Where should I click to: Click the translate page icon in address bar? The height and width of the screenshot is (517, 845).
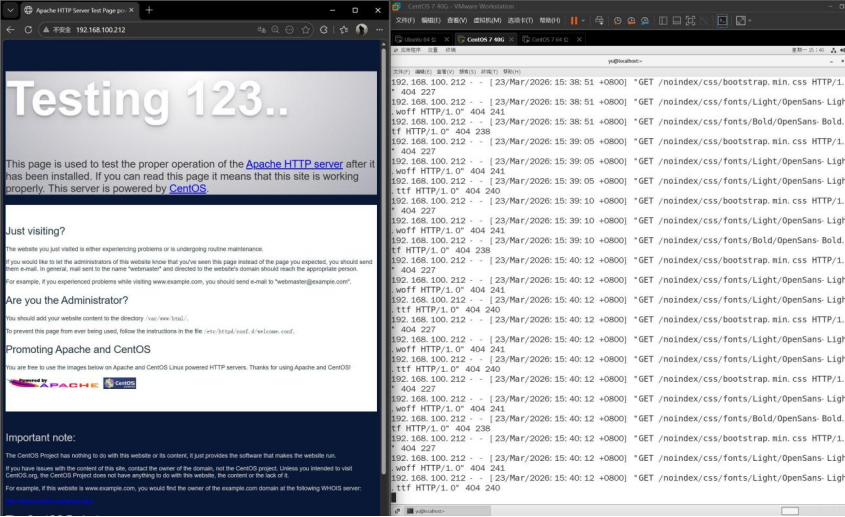(261, 30)
